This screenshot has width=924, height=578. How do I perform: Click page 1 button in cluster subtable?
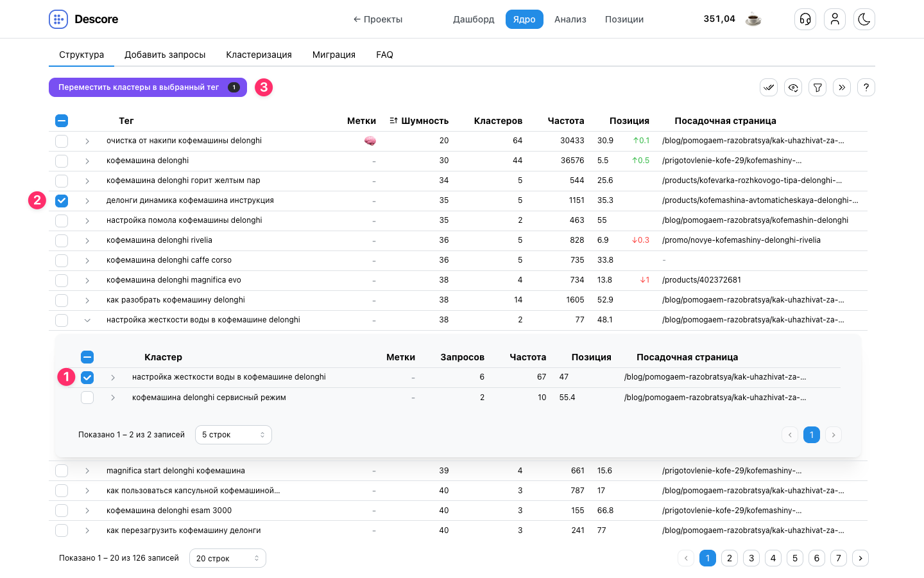pyautogui.click(x=812, y=435)
